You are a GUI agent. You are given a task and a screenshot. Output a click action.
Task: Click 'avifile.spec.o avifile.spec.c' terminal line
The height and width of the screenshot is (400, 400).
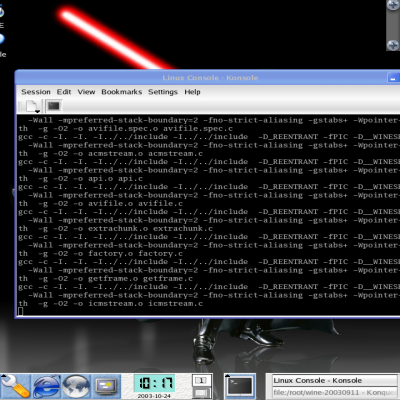(x=160, y=129)
